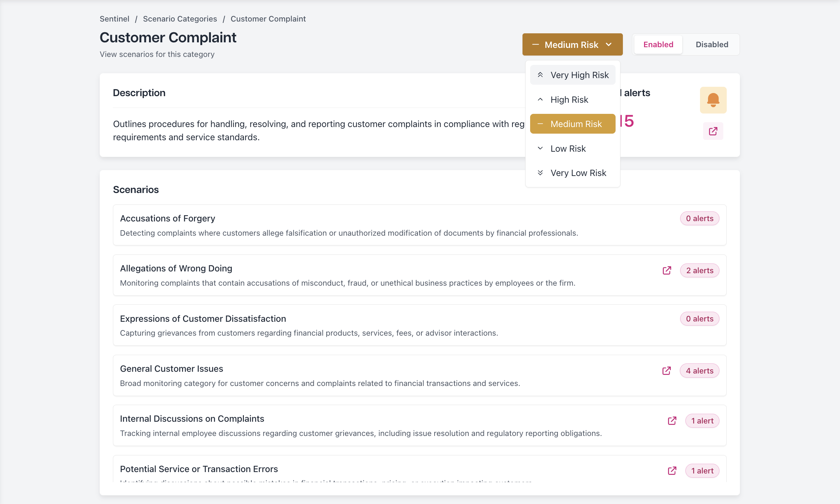Open General Customer Issues external link icon

coord(666,371)
